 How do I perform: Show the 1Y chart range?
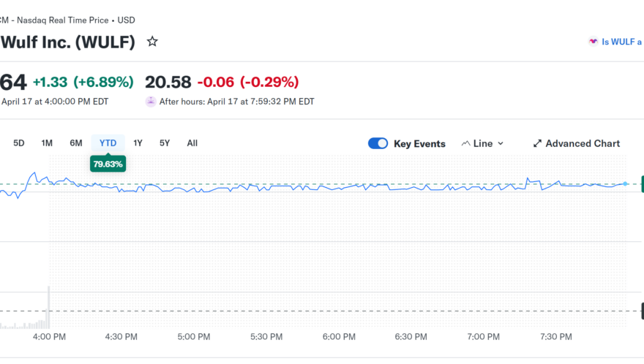coord(138,143)
